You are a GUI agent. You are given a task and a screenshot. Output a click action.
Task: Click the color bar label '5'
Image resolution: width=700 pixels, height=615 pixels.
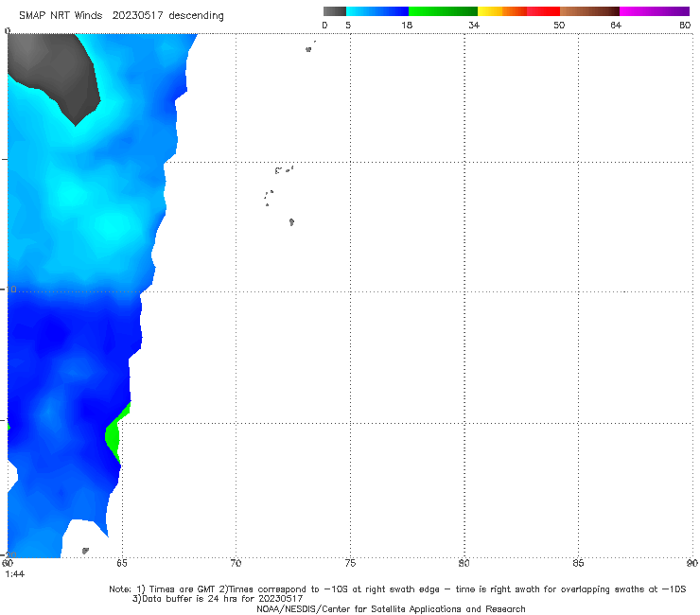(x=348, y=25)
